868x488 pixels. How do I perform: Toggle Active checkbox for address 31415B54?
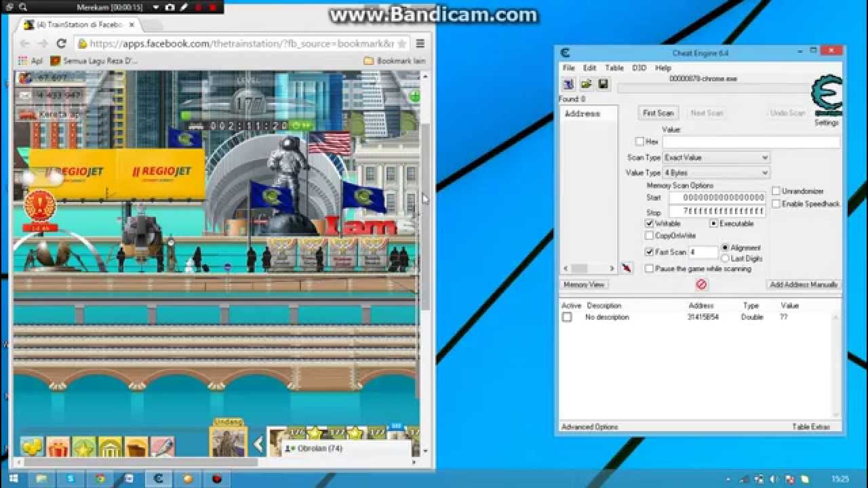click(567, 317)
